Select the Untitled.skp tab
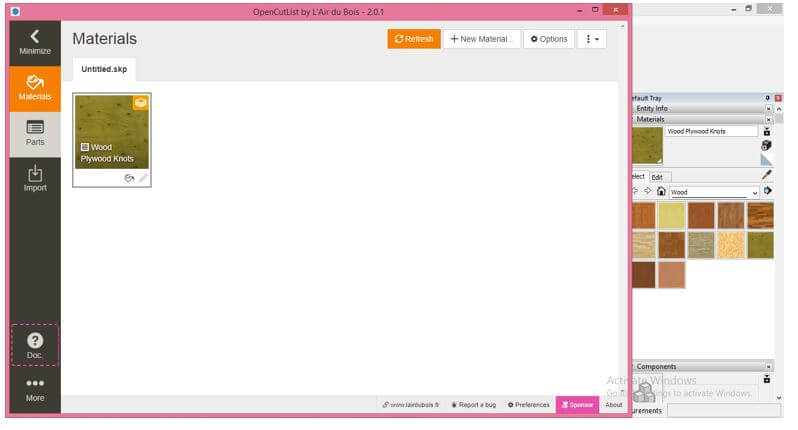Image resolution: width=798 pixels, height=430 pixels. point(104,69)
